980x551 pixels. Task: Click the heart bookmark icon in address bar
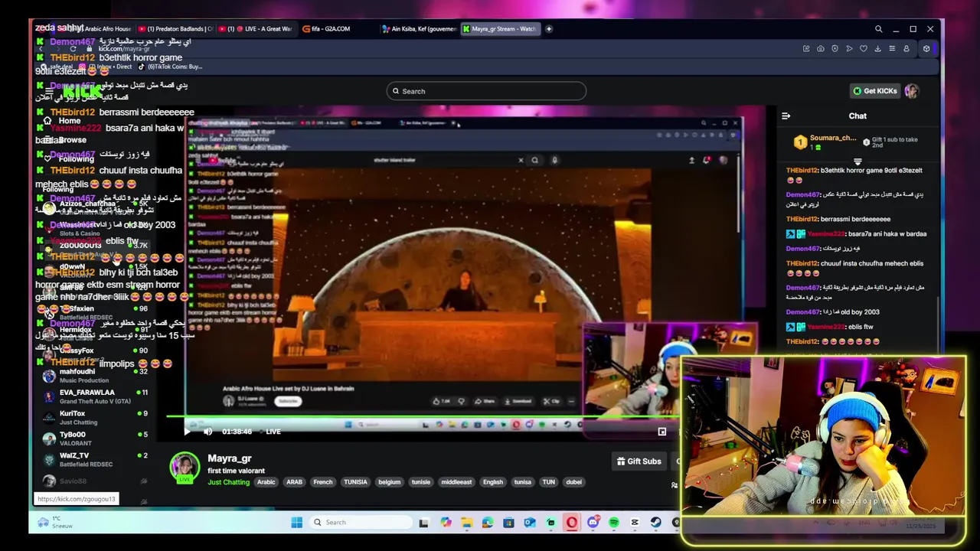point(864,49)
